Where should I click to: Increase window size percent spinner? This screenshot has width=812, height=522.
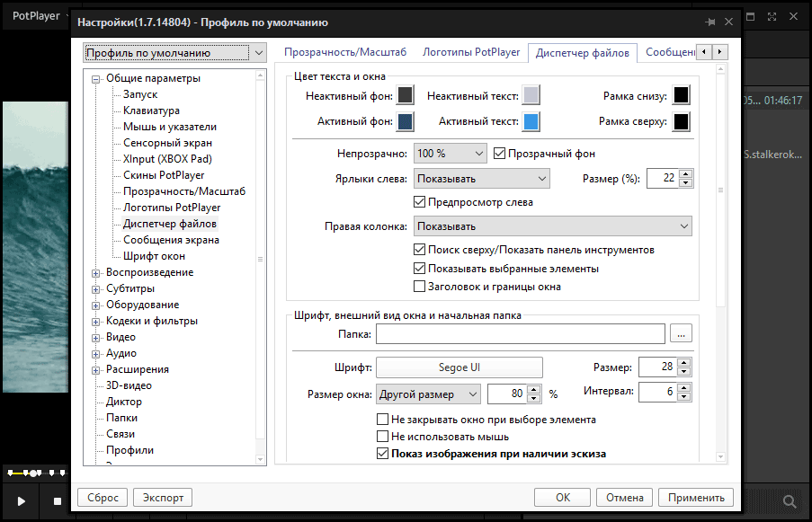coord(534,390)
